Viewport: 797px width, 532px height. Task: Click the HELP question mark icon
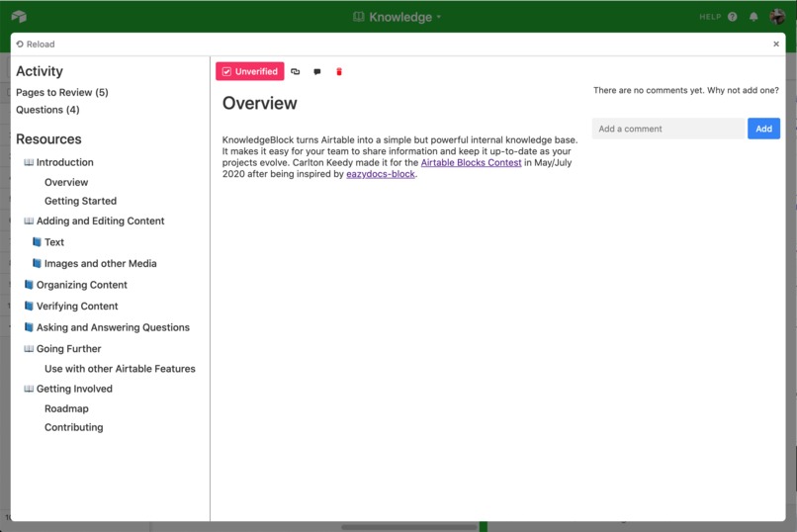click(732, 17)
